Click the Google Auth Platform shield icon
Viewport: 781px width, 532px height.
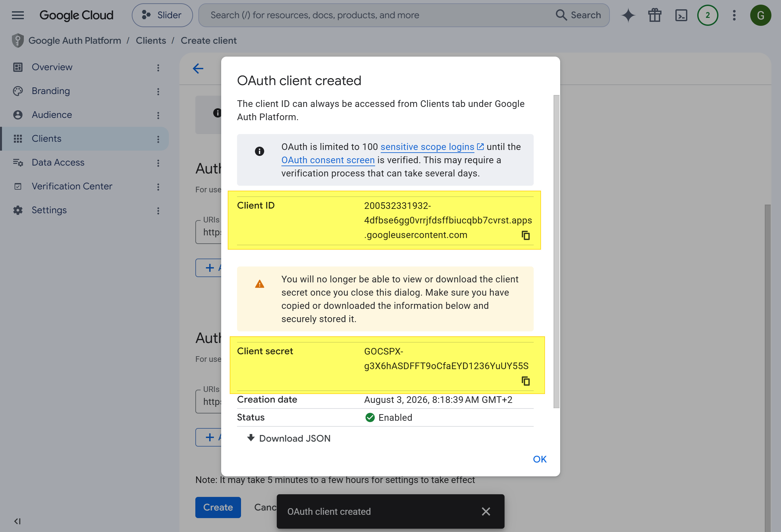click(x=18, y=41)
